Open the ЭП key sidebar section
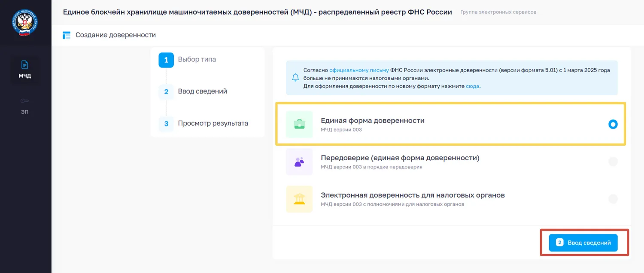 [x=25, y=106]
